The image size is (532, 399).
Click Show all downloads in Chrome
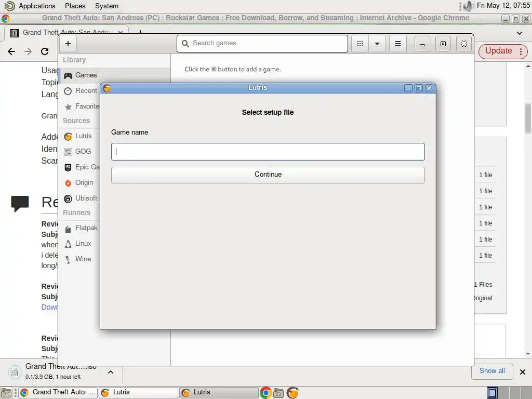491,371
